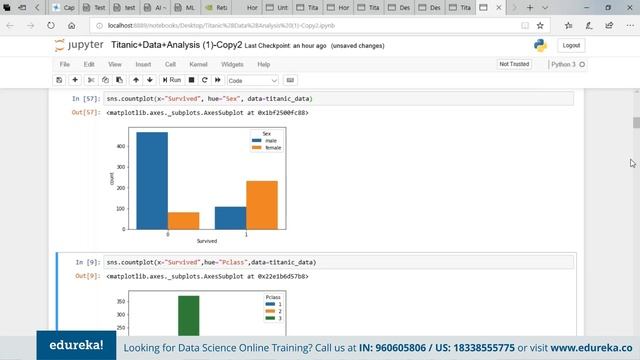Show the tab list chevron
The image size is (640, 360).
[545, 8]
